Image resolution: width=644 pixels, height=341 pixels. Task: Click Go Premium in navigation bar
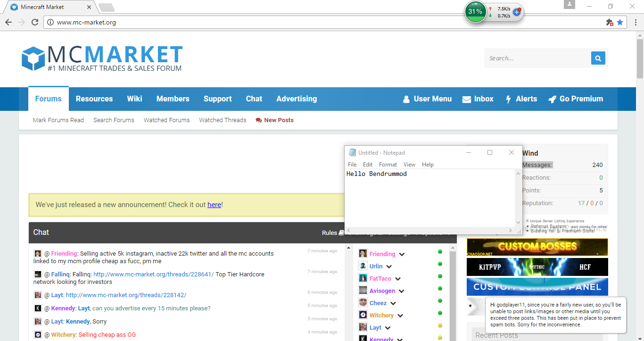(x=576, y=99)
